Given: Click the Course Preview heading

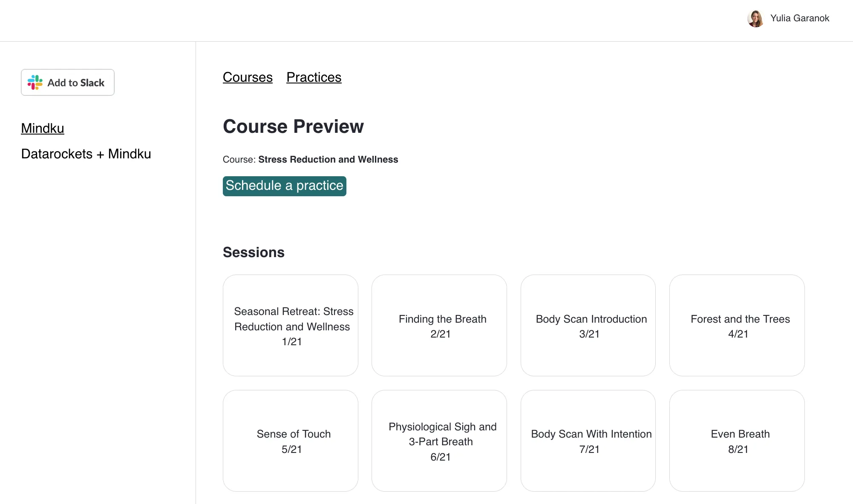Looking at the screenshot, I should tap(293, 126).
